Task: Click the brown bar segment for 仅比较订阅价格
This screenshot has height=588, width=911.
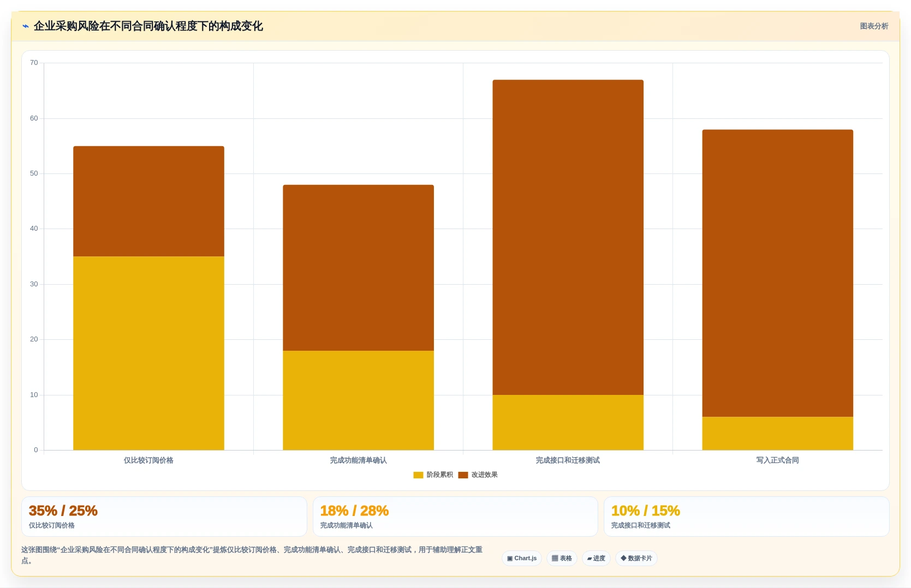Action: click(148, 201)
